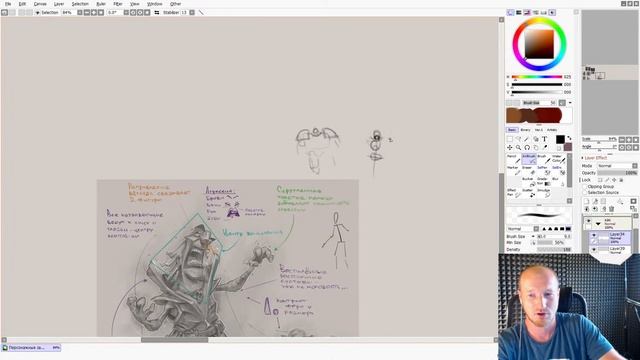
Task: Select the Zoom magnifier tool
Action: (518, 147)
